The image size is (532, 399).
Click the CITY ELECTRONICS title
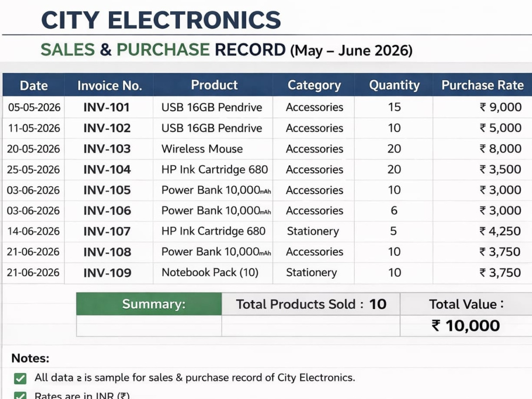[x=161, y=20]
